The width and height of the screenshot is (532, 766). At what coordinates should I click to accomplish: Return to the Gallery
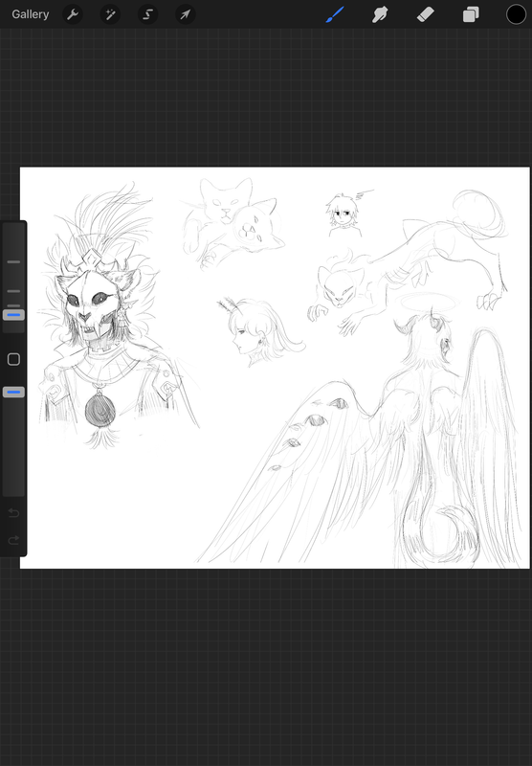click(x=31, y=14)
